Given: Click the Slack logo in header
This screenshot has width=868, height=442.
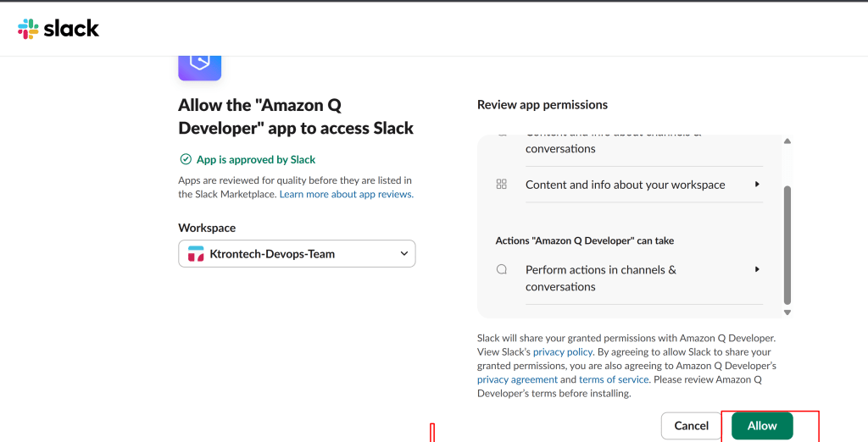Looking at the screenshot, I should tap(58, 29).
